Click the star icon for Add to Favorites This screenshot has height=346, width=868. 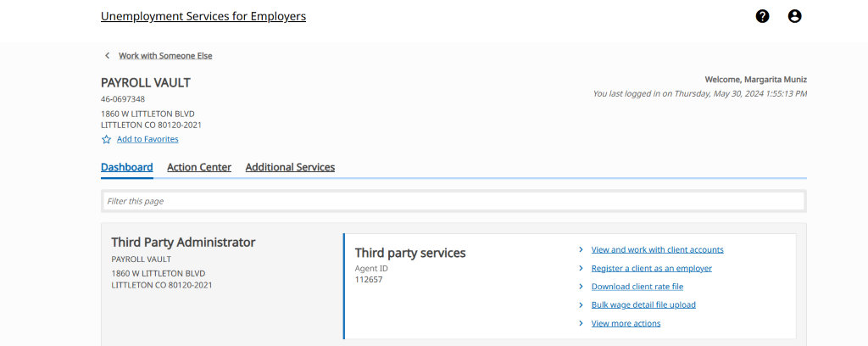pos(106,140)
